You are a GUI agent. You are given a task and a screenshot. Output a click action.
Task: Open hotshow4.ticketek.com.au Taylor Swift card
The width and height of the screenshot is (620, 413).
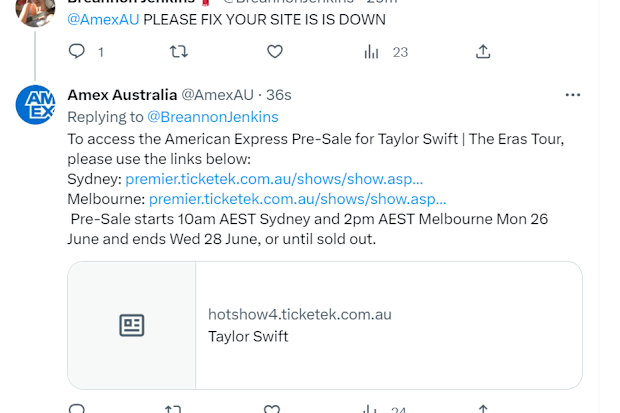point(325,325)
